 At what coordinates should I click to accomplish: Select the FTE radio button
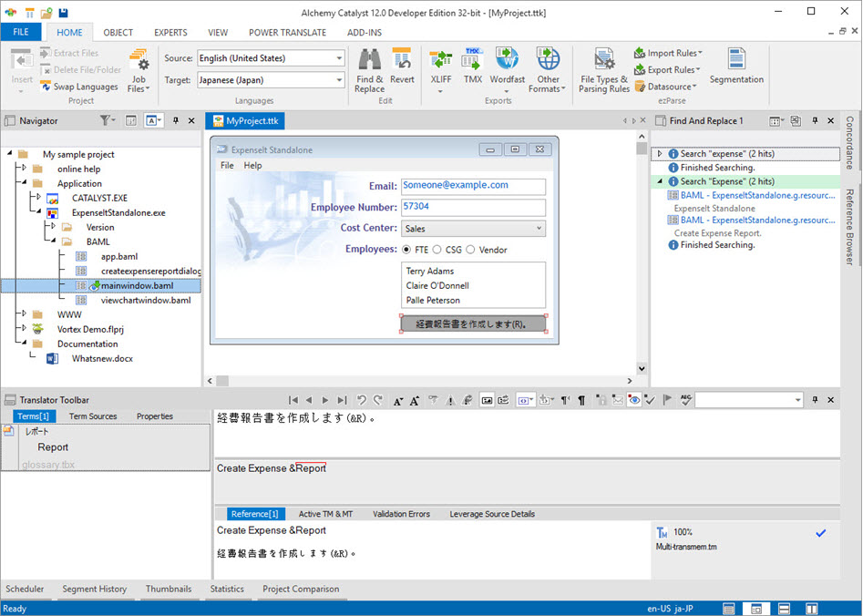(x=406, y=250)
